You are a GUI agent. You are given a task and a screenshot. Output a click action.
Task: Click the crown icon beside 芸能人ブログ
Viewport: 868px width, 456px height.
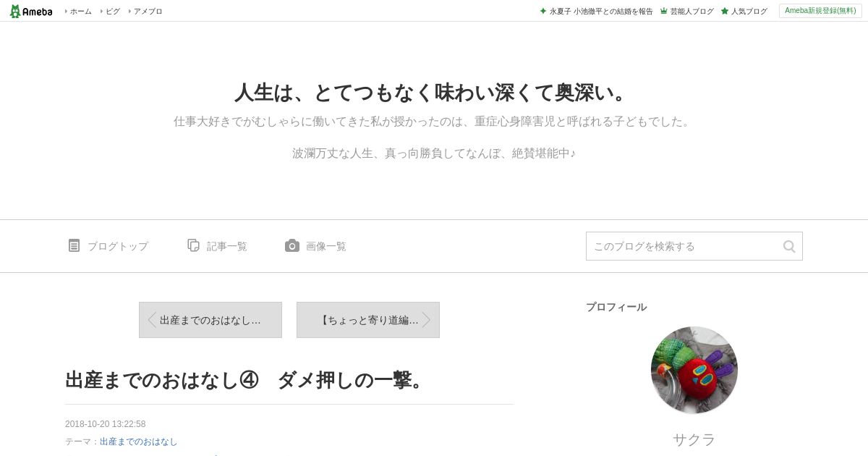(x=663, y=12)
